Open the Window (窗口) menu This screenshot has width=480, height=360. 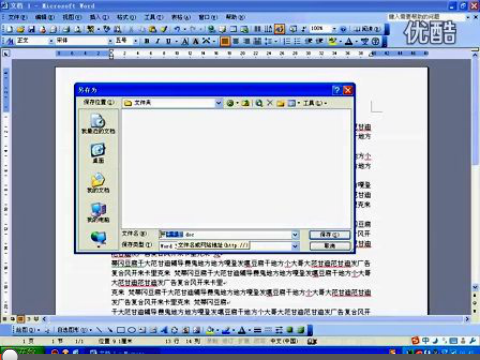click(x=208, y=17)
